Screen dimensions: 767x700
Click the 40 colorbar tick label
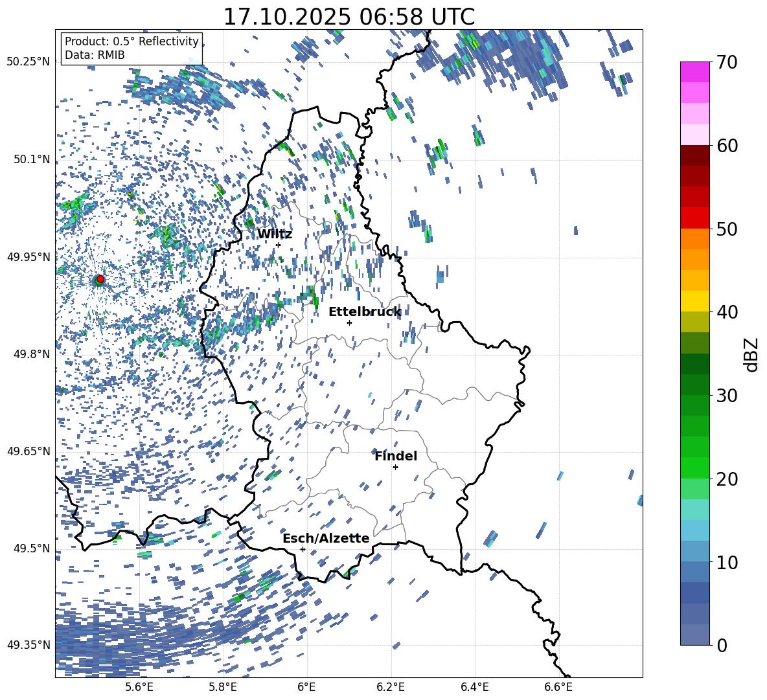point(727,312)
